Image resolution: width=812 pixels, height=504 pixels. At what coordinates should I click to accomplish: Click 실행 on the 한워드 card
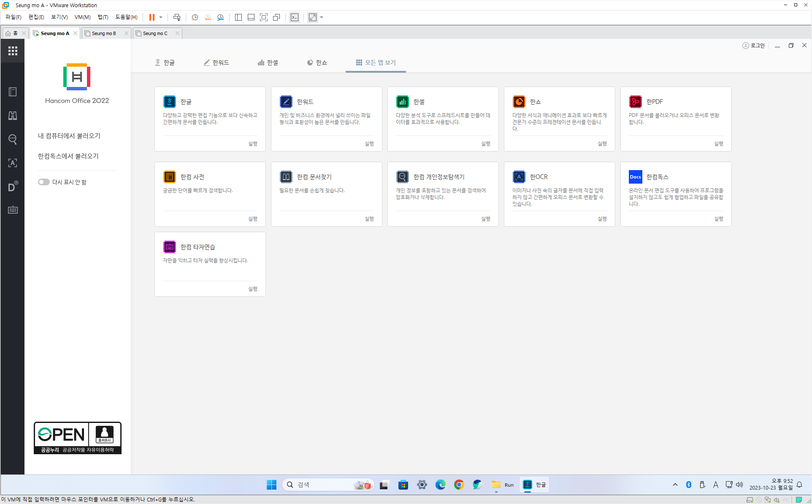[369, 144]
